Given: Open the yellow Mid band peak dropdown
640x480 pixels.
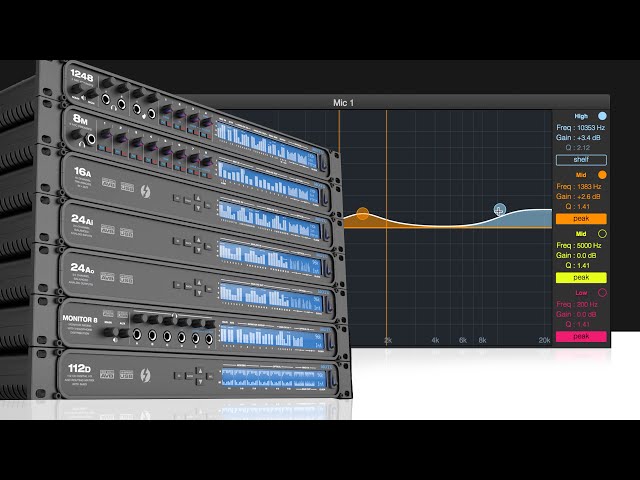Looking at the screenshot, I should click(581, 277).
